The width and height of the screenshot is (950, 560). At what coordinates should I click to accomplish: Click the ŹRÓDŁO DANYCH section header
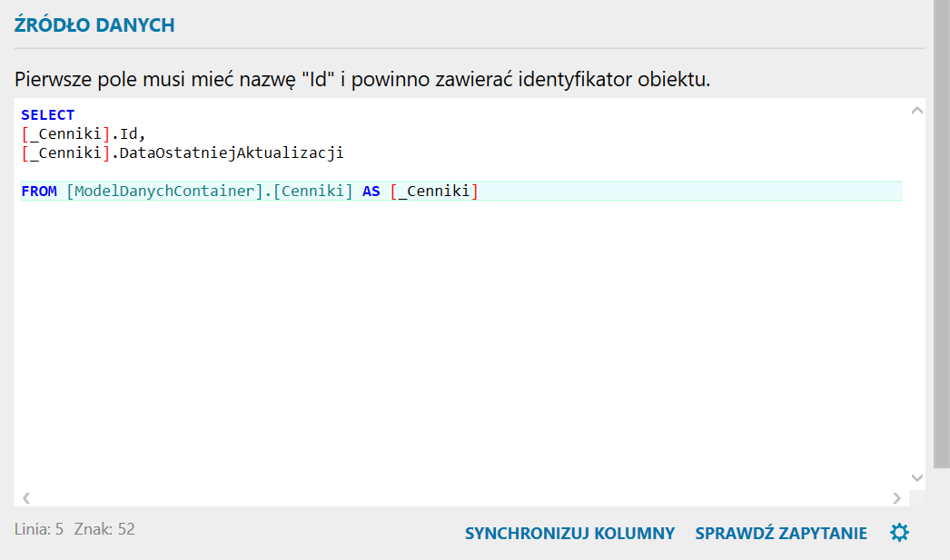[94, 25]
